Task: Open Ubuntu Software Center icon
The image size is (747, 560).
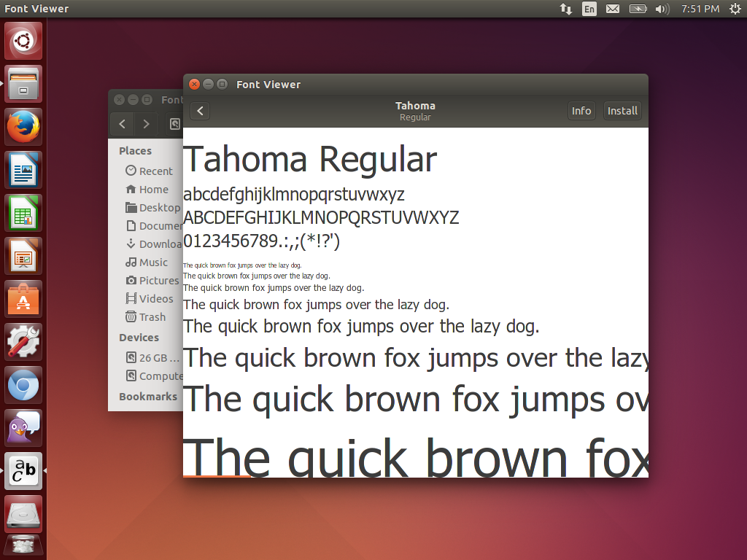Action: (x=24, y=299)
